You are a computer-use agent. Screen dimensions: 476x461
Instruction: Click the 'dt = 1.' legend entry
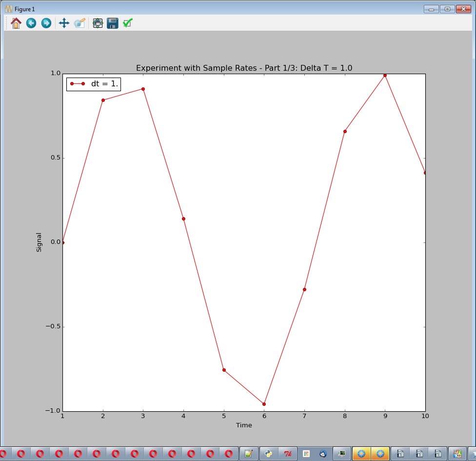[94, 84]
